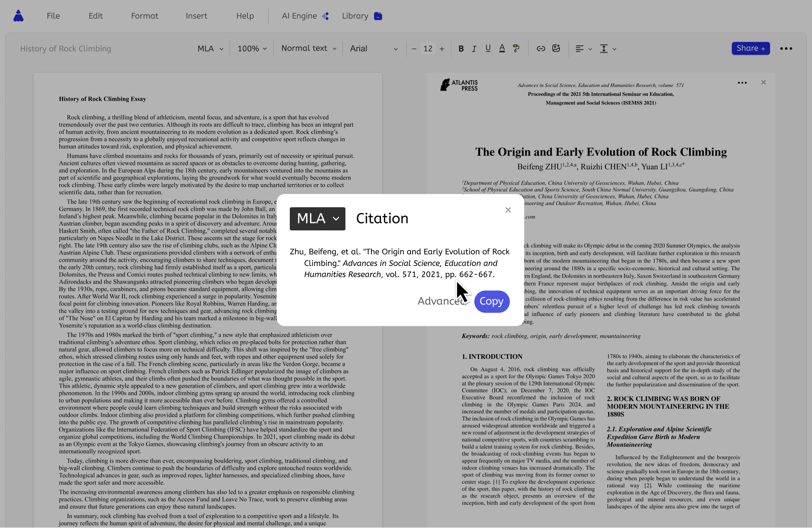This screenshot has height=528, width=812.
Task: Expand the alignment options chevron
Action: click(590, 49)
